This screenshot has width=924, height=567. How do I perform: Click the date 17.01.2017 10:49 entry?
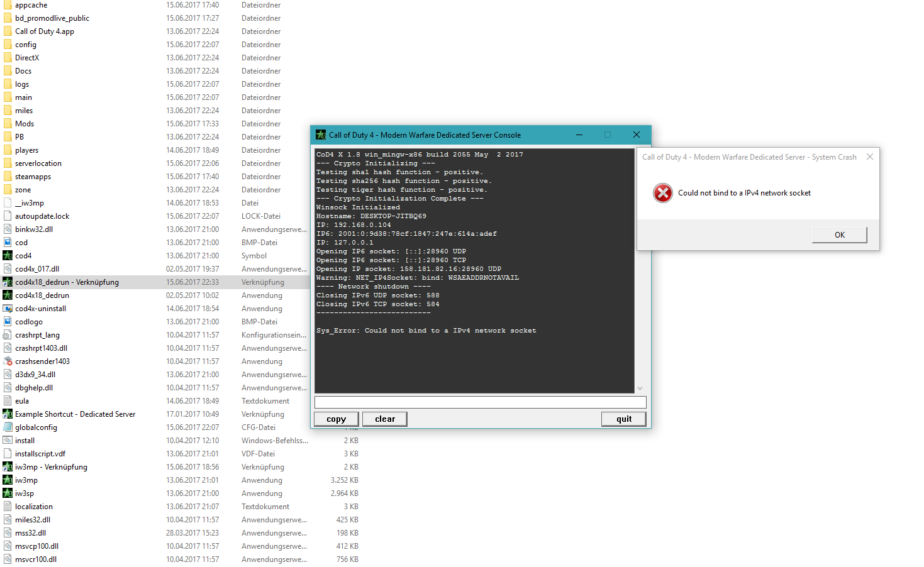tap(192, 414)
